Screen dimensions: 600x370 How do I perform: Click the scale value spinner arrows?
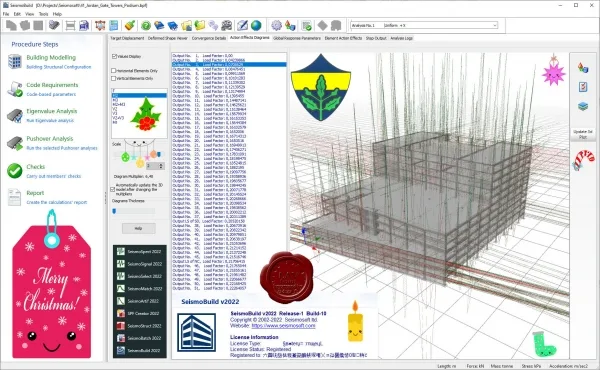click(x=161, y=166)
